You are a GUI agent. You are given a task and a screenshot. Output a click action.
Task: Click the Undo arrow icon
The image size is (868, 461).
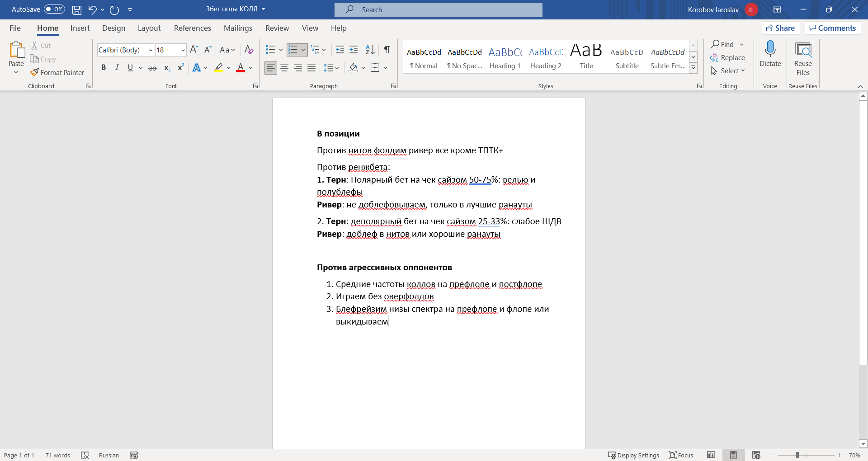(92, 9)
